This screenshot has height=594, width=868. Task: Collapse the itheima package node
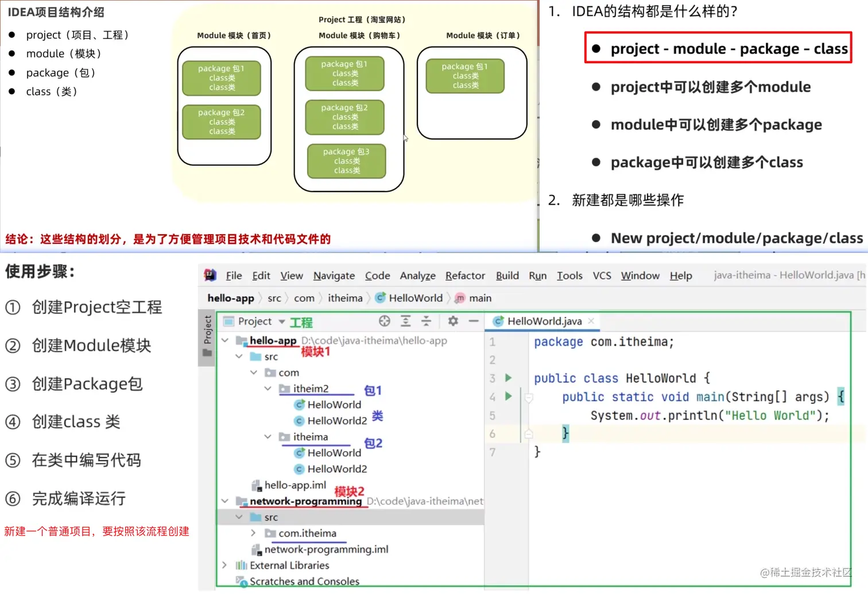[268, 437]
